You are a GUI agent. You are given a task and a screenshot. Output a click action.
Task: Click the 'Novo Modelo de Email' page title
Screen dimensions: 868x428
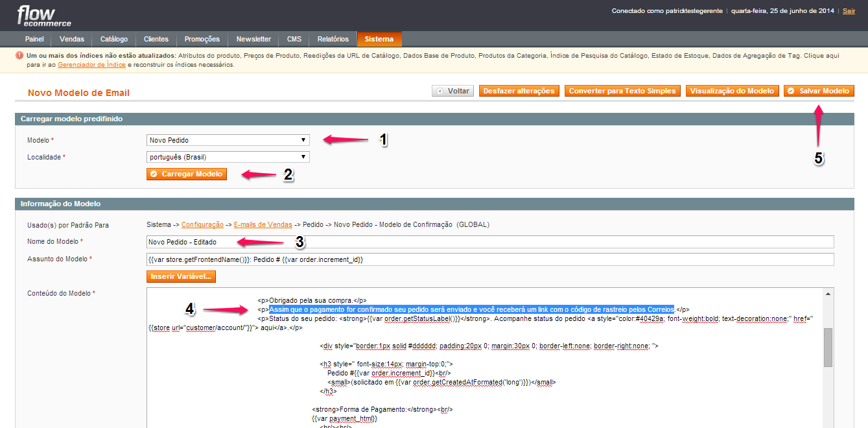click(x=78, y=93)
